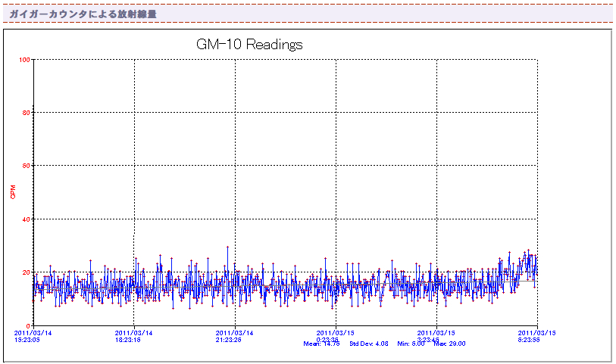Click the 'GM-10 Readings' chart title
This screenshot has width=616, height=364.
tap(249, 45)
